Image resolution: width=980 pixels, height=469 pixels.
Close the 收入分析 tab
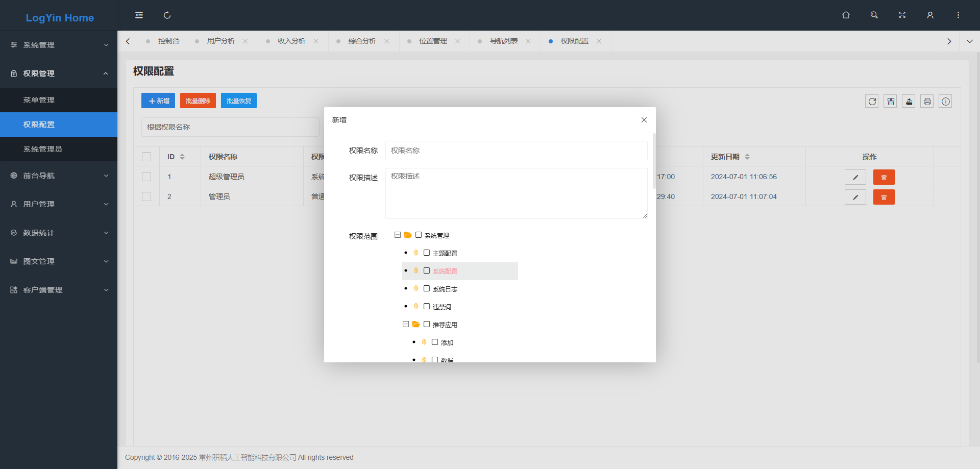[x=316, y=41]
